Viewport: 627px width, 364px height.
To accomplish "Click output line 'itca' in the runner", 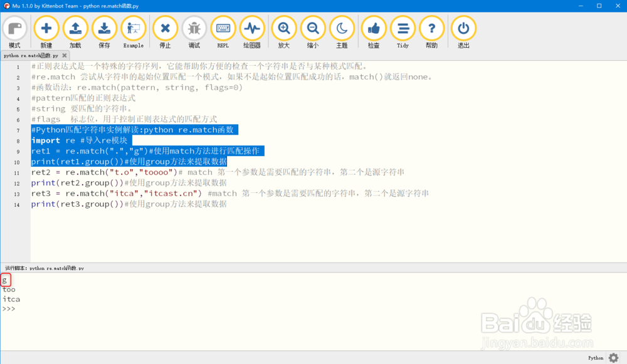I will (11, 299).
